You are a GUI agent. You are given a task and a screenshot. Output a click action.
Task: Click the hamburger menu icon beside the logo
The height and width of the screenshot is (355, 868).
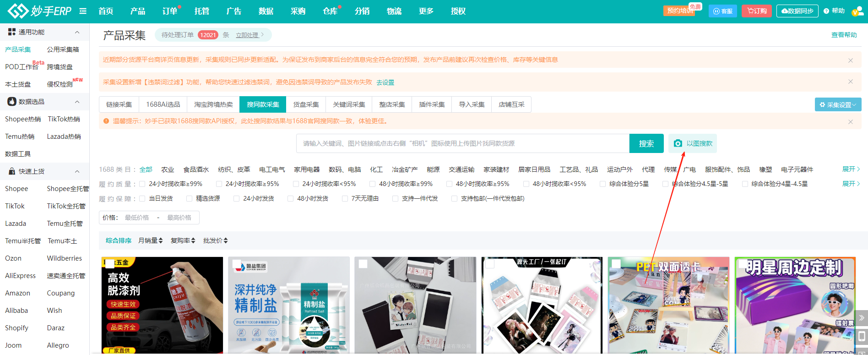coord(83,11)
